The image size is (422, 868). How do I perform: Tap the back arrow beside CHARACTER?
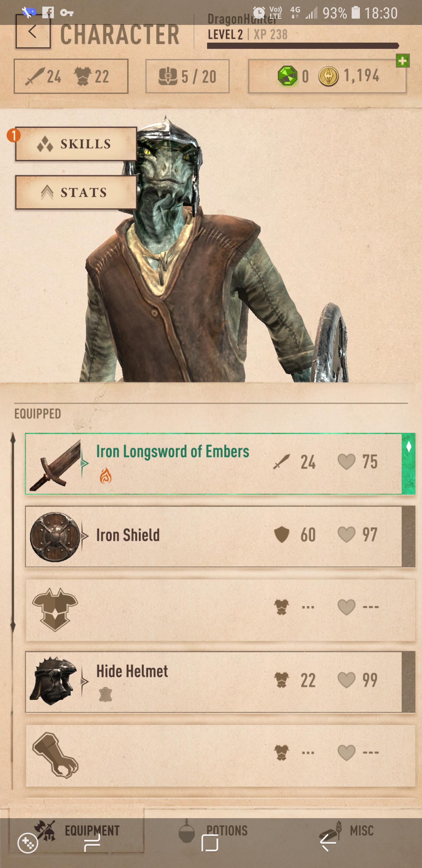33,32
